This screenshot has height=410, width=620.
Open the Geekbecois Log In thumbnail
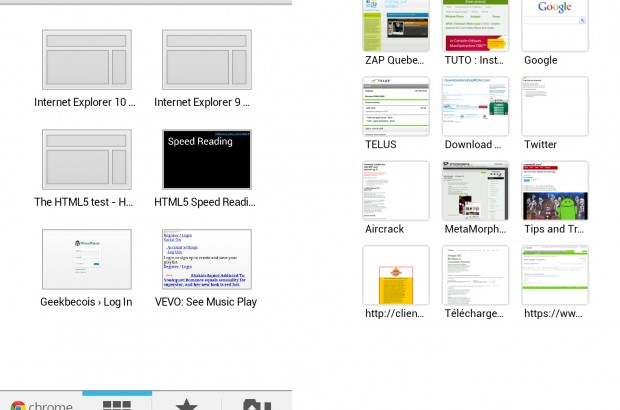click(86, 260)
